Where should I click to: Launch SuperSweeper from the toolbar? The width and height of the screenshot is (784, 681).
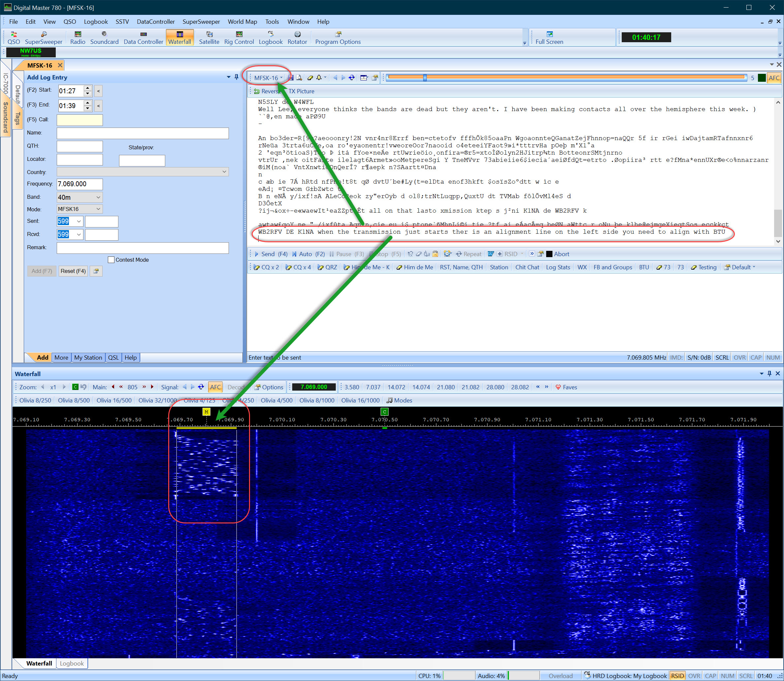click(43, 38)
